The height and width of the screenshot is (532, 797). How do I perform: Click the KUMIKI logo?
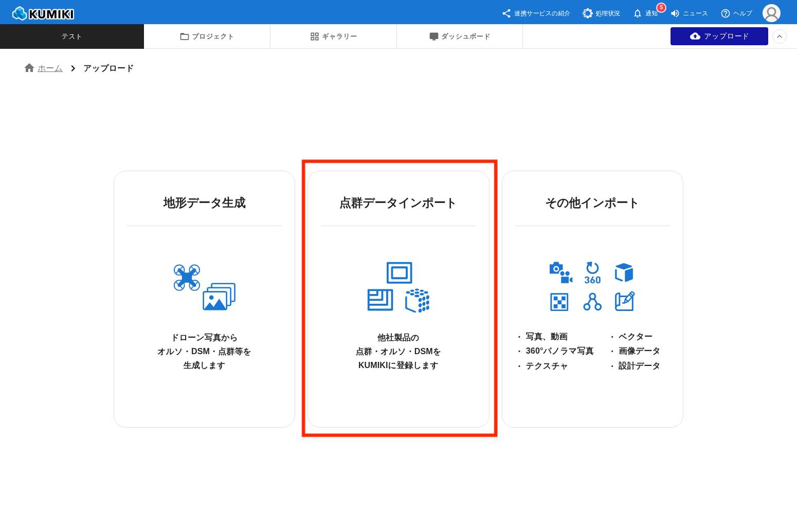[43, 13]
